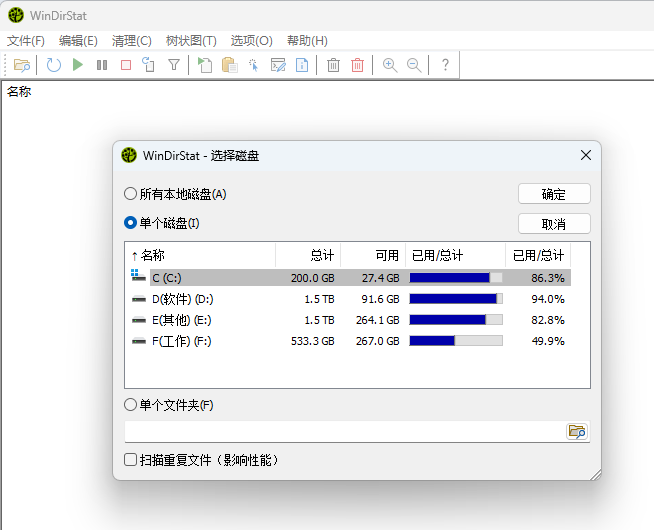Click the 86.3% usage value
The height and width of the screenshot is (530, 654).
tap(548, 278)
